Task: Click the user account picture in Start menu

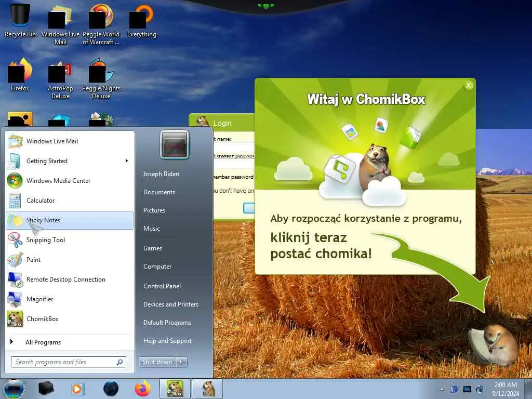Action: pos(175,144)
